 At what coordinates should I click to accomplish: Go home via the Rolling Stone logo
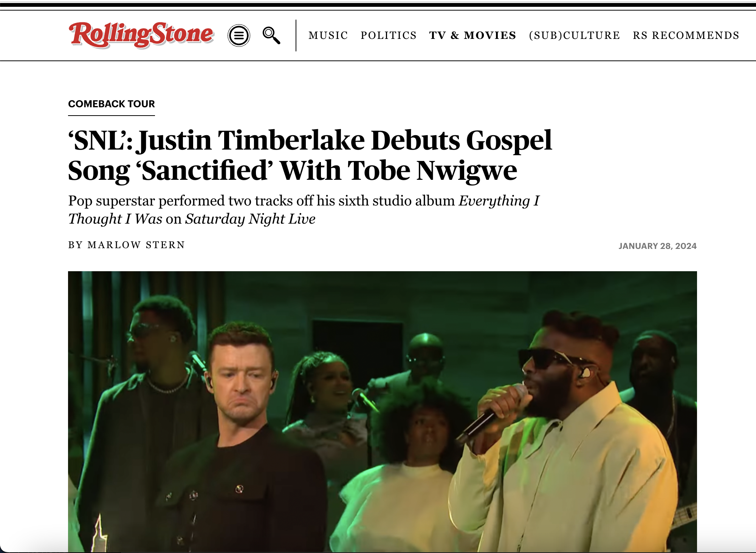pos(141,35)
